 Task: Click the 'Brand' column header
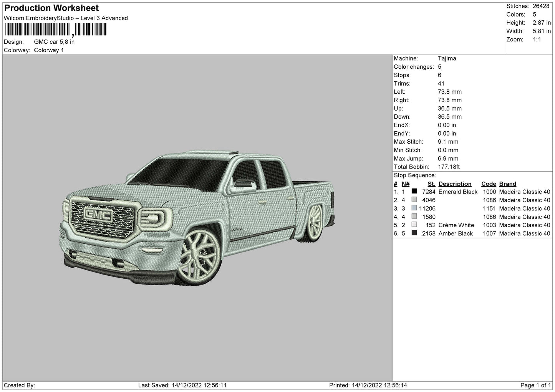(508, 184)
